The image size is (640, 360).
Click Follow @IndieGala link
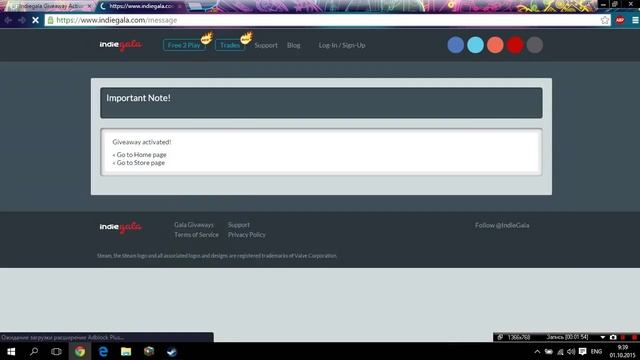pyautogui.click(x=502, y=225)
